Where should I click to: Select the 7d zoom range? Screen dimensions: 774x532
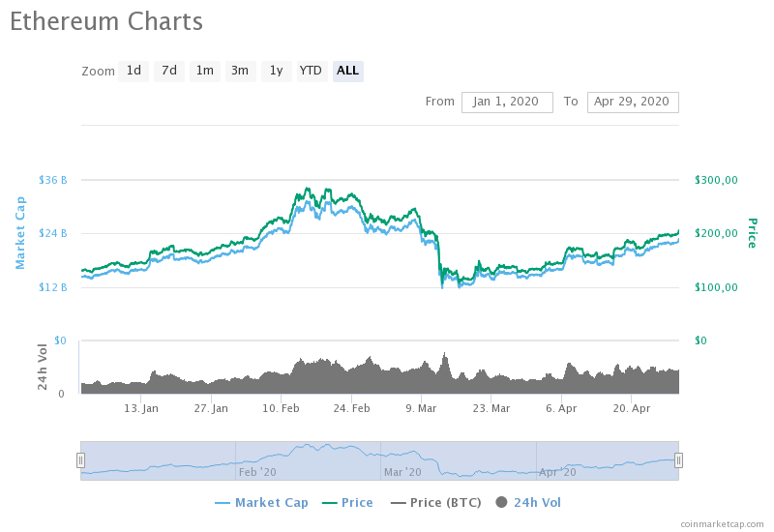(x=168, y=71)
